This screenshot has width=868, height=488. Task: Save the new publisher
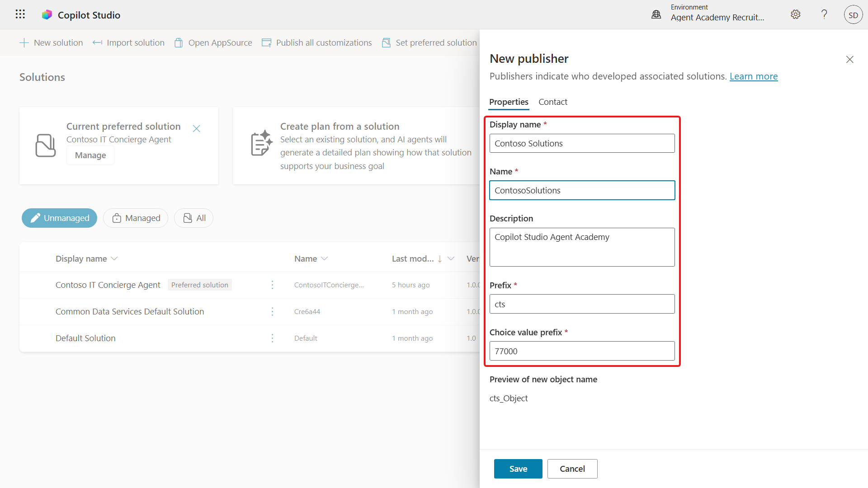tap(518, 469)
